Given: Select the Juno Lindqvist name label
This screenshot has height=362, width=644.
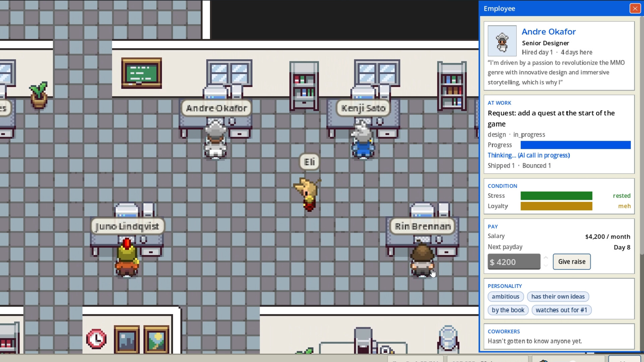Looking at the screenshot, I should 127,226.
